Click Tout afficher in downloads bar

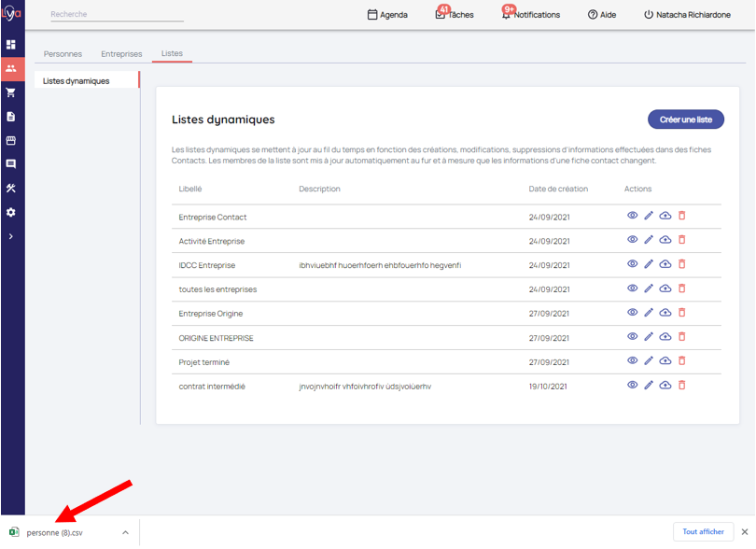click(x=703, y=531)
